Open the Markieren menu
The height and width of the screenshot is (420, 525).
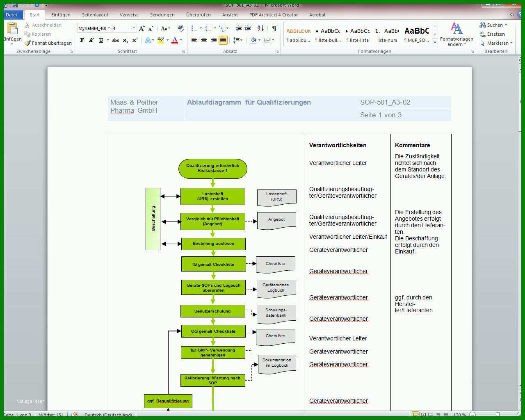tap(496, 43)
